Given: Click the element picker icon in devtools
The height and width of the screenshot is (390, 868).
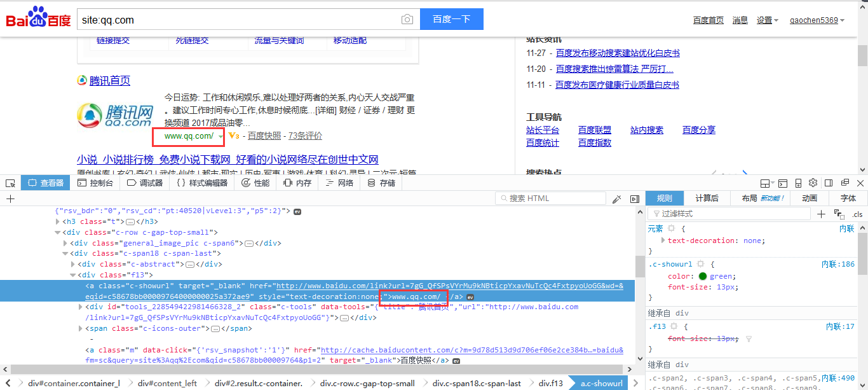Looking at the screenshot, I should point(10,183).
